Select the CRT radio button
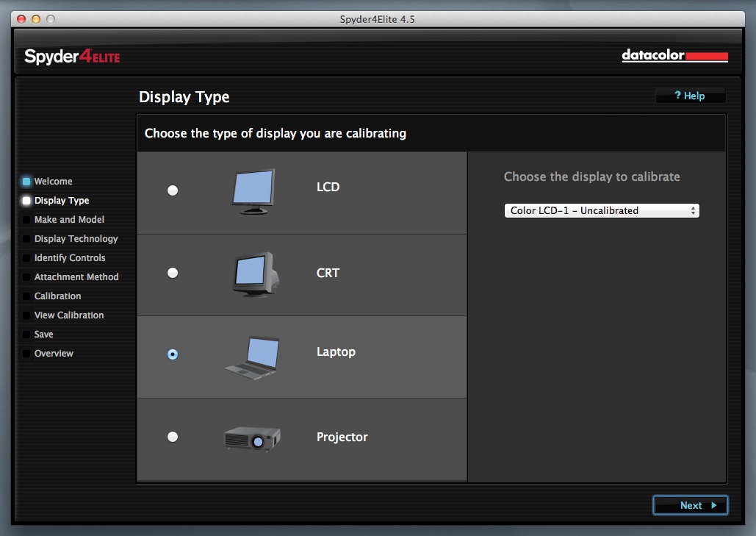This screenshot has height=536, width=756. pyautogui.click(x=173, y=273)
